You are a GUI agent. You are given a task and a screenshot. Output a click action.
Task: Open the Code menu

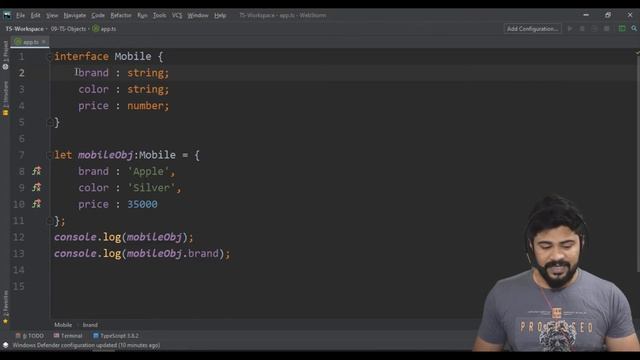point(98,16)
